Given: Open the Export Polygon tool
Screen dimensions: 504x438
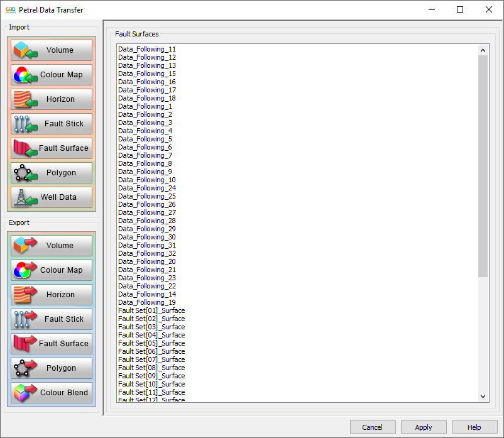Looking at the screenshot, I should click(x=52, y=368).
